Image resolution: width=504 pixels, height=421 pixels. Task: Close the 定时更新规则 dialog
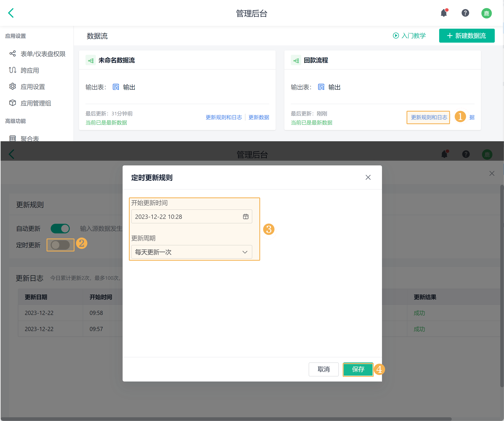point(368,178)
